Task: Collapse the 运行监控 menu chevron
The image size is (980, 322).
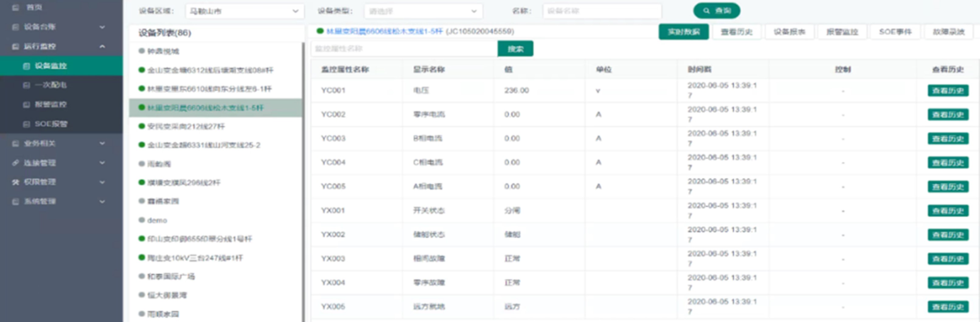Action: 102,47
